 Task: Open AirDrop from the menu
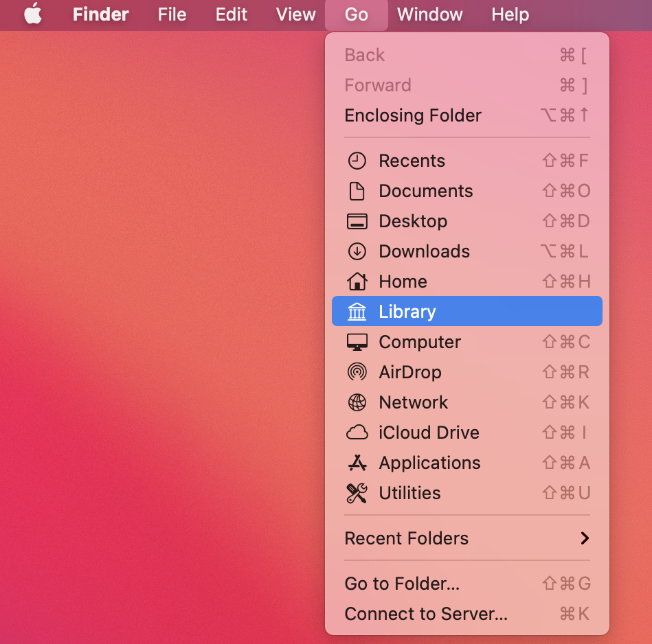467,372
